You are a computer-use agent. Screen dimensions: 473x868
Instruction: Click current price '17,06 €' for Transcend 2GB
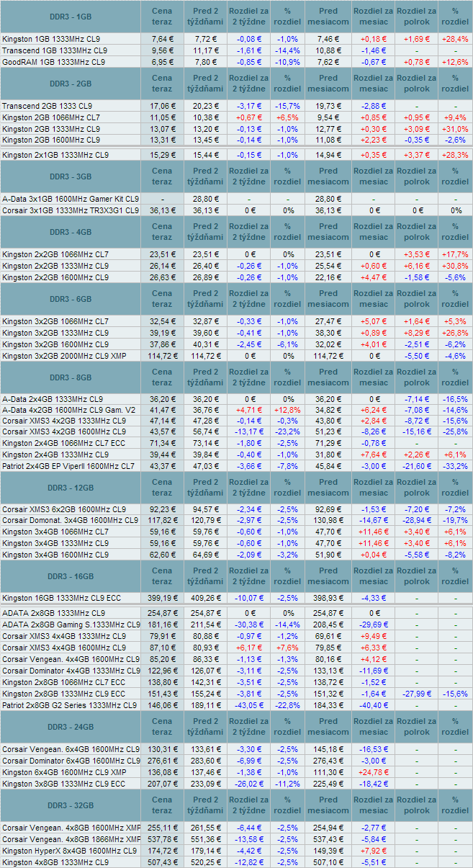coord(163,106)
